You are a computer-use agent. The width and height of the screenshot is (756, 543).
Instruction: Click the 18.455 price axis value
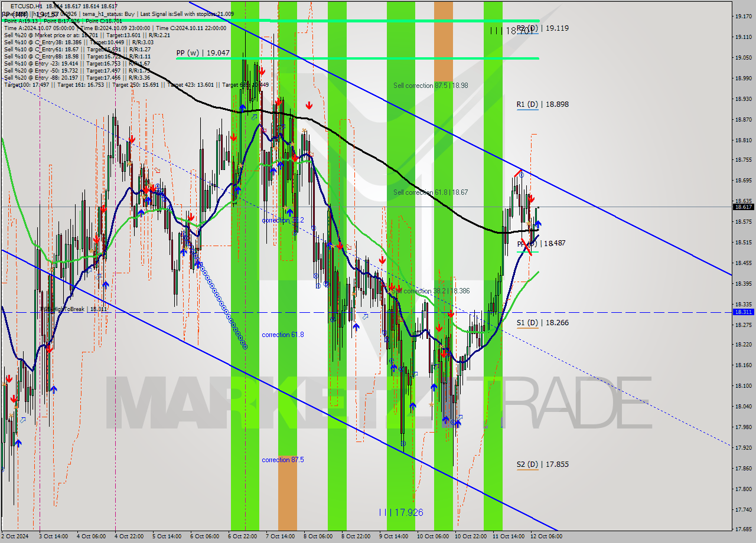(744, 263)
